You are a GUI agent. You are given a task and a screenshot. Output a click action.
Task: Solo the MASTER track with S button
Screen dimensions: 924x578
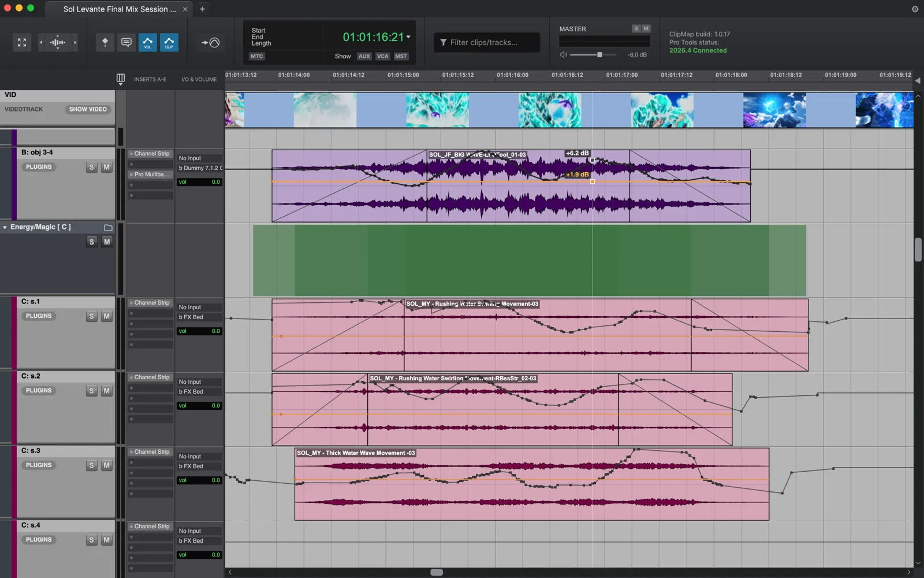636,28
